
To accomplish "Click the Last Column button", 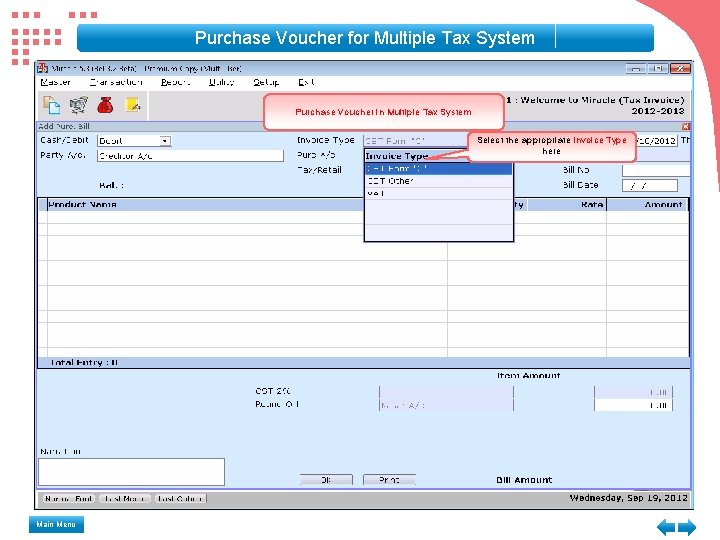I will tap(180, 498).
